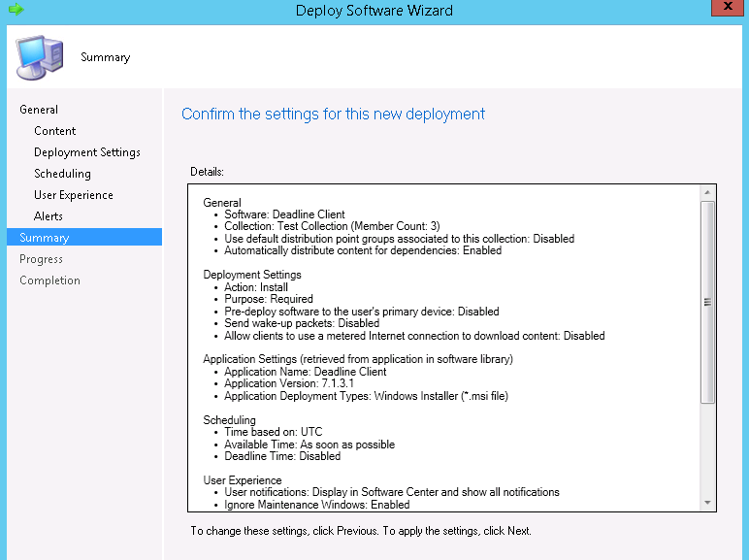The height and width of the screenshot is (560, 749).
Task: Click the computer icon in wizard header
Action: pyautogui.click(x=40, y=57)
